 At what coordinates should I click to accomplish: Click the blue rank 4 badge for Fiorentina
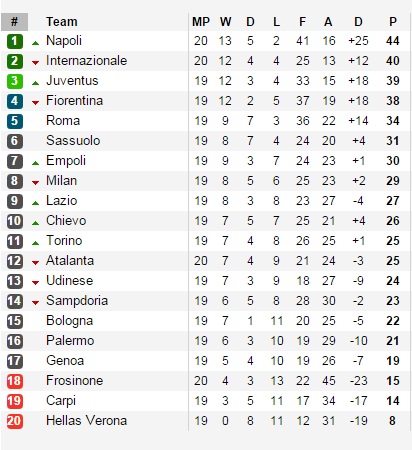(x=15, y=101)
